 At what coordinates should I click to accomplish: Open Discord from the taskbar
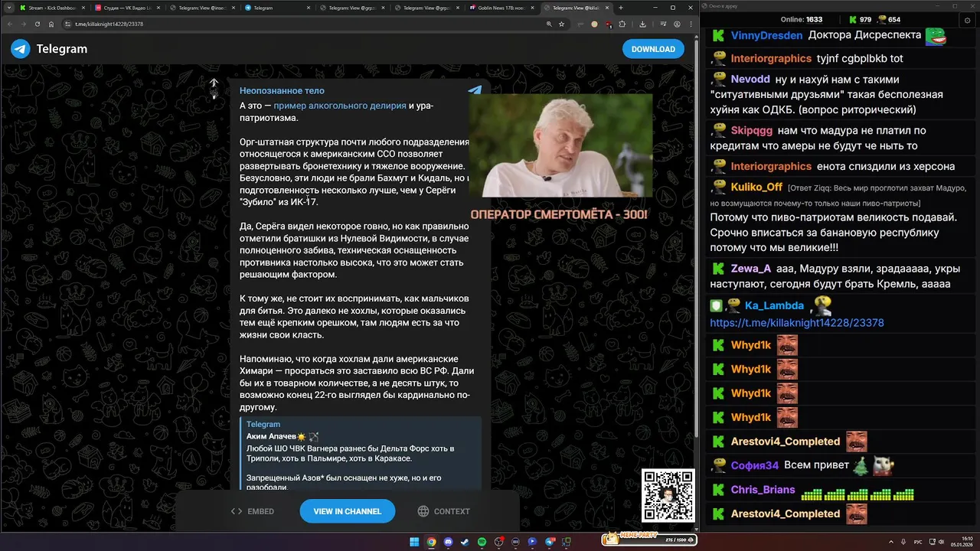click(448, 542)
